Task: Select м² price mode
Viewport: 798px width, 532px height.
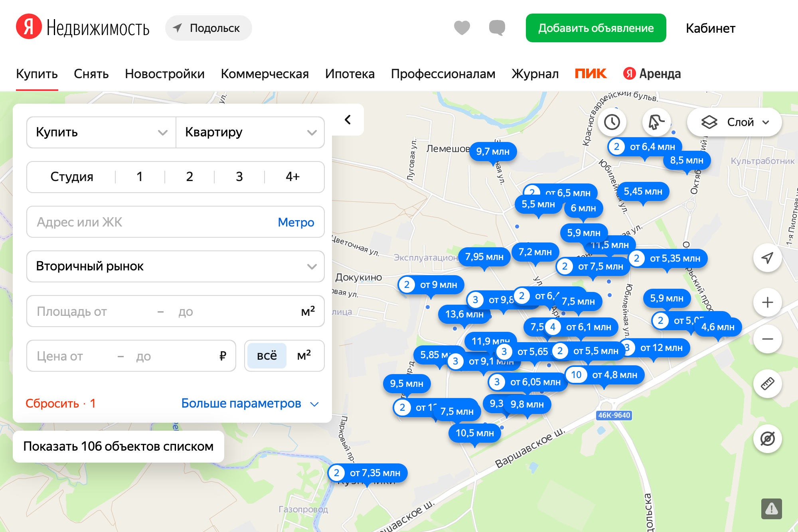Action: [304, 356]
